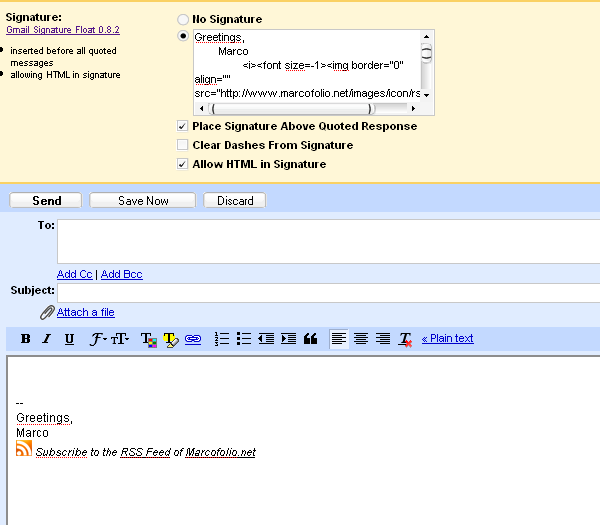Open the font size dropdown
Screen dimensions: 600x525
tap(120, 339)
